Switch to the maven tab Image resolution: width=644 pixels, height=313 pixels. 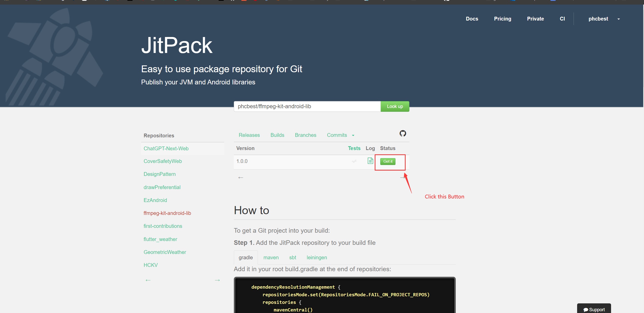pyautogui.click(x=271, y=257)
